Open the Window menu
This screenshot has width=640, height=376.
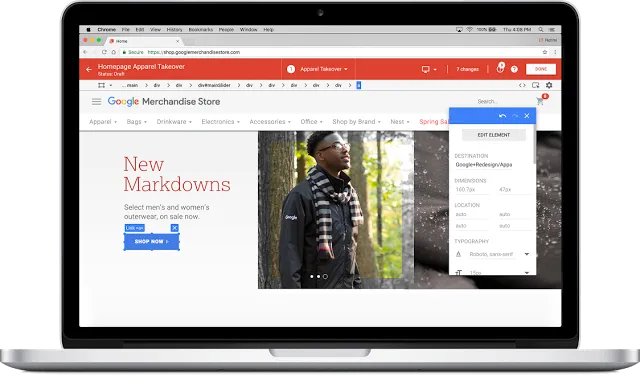pyautogui.click(x=249, y=30)
